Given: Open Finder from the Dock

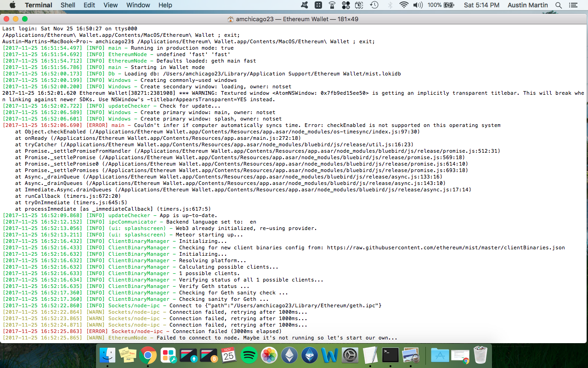Looking at the screenshot, I should pyautogui.click(x=107, y=355).
